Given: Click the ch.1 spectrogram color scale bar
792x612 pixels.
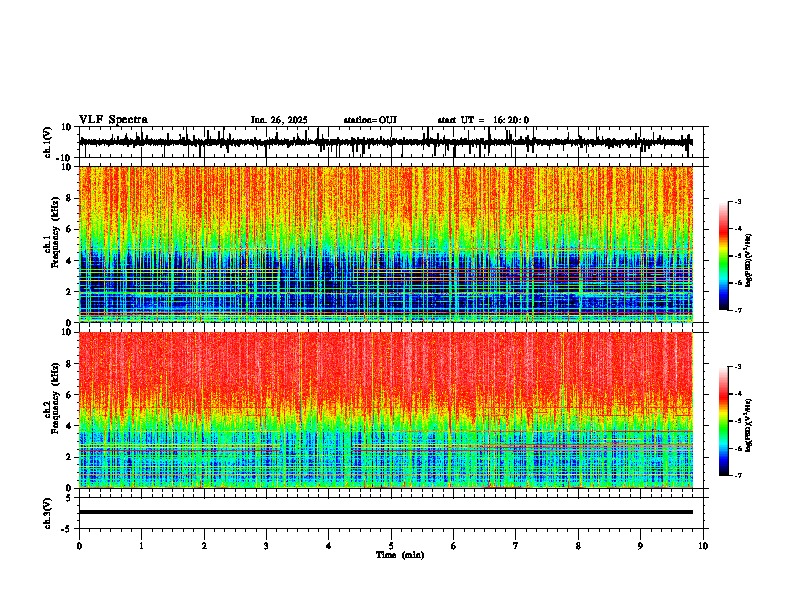Looking at the screenshot, I should click(x=724, y=256).
